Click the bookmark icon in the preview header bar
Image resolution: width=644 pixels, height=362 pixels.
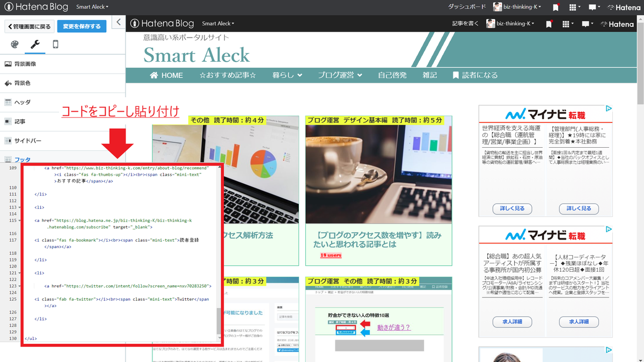click(548, 24)
